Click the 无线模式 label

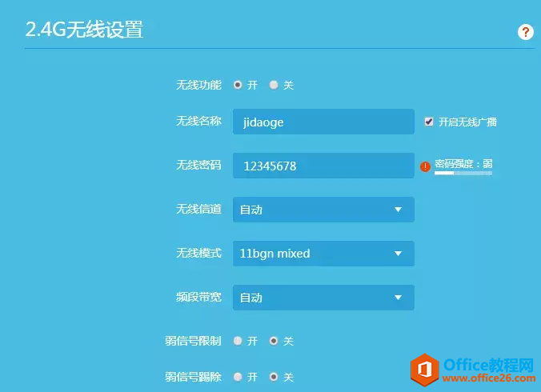[198, 253]
